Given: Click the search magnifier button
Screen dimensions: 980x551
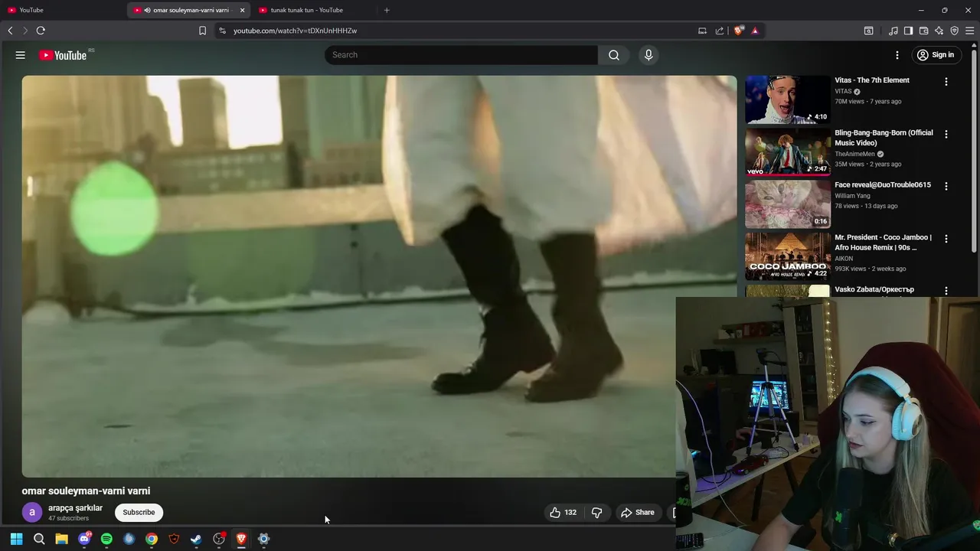Looking at the screenshot, I should (614, 55).
